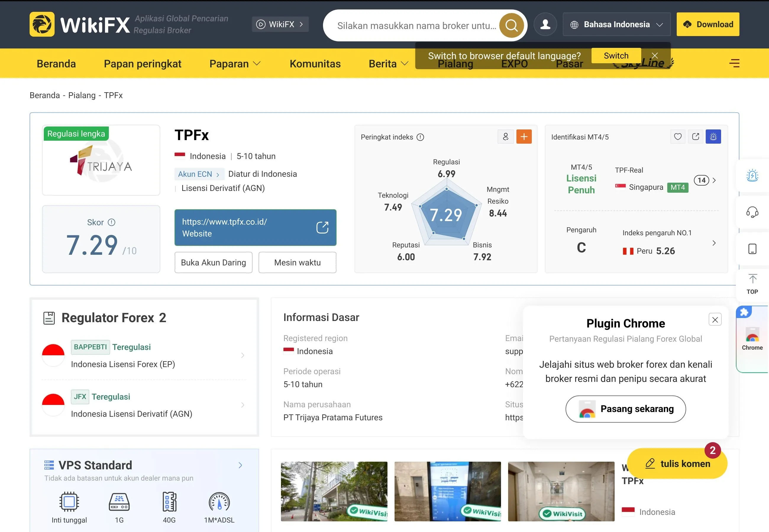Open the user account profile icon

point(545,24)
